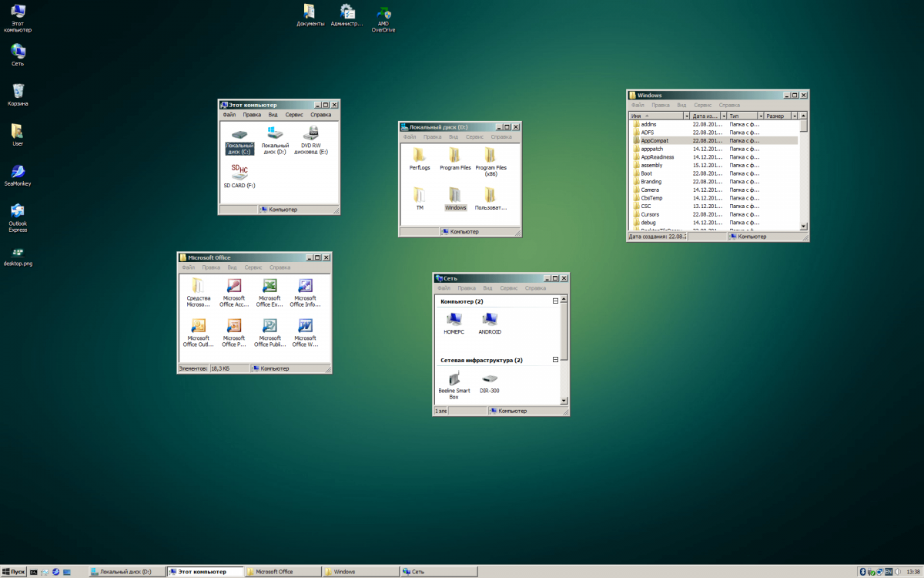924x578 pixels.
Task: Open Вид menu in Этот компьютер window
Action: pyautogui.click(x=273, y=115)
